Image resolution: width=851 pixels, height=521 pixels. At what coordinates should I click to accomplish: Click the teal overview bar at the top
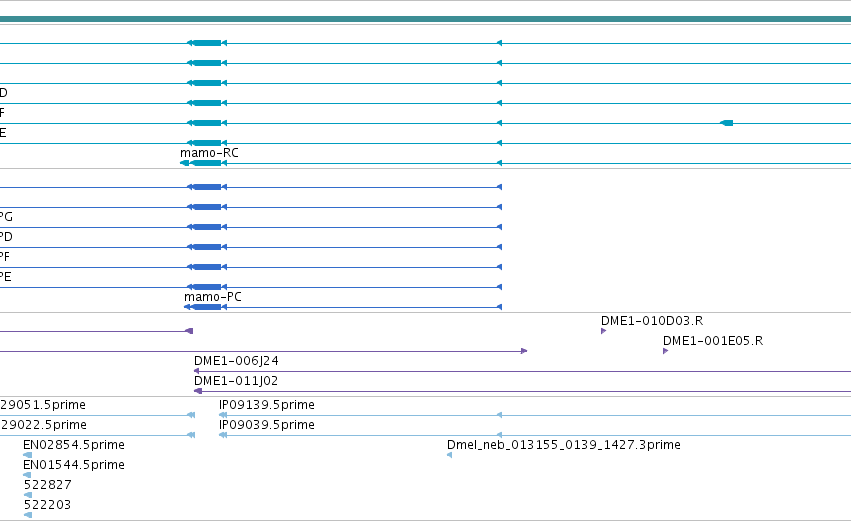click(x=426, y=19)
